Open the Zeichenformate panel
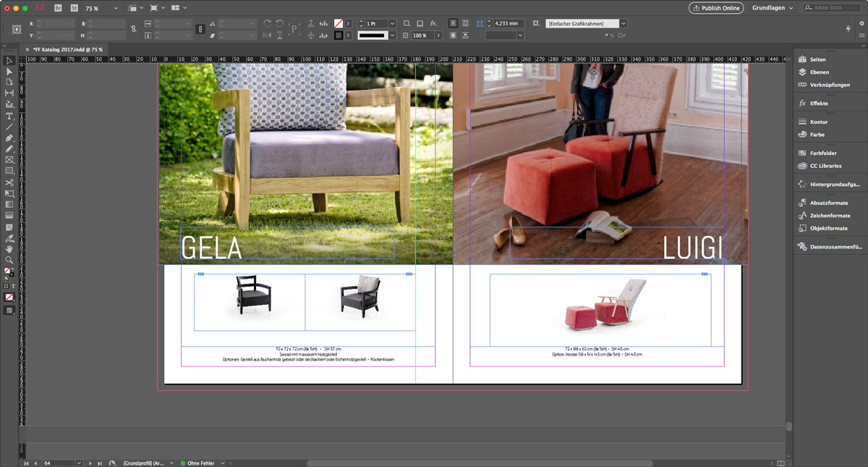 tap(830, 216)
